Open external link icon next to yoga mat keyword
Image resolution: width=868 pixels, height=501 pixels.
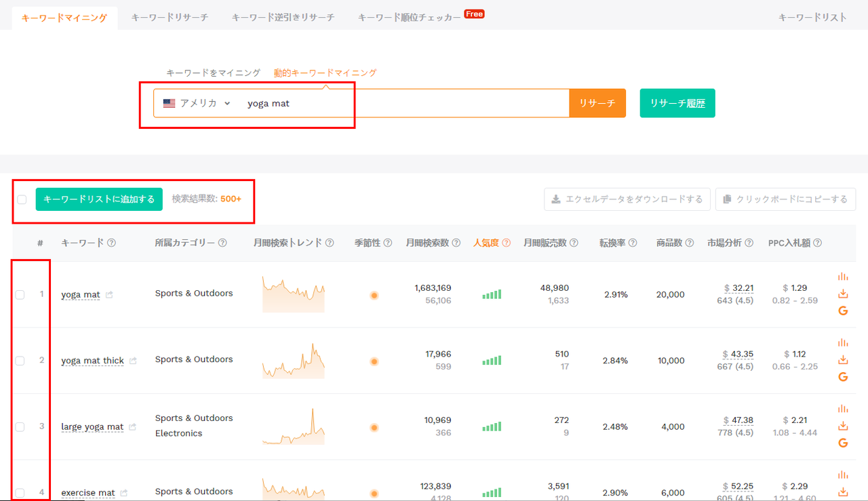point(109,295)
